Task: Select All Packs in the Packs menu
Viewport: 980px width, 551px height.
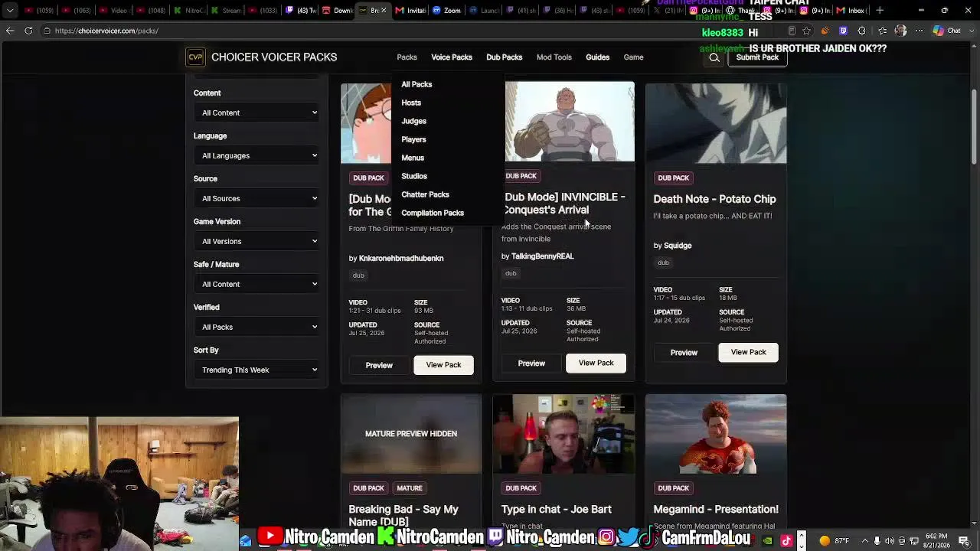Action: [x=416, y=84]
